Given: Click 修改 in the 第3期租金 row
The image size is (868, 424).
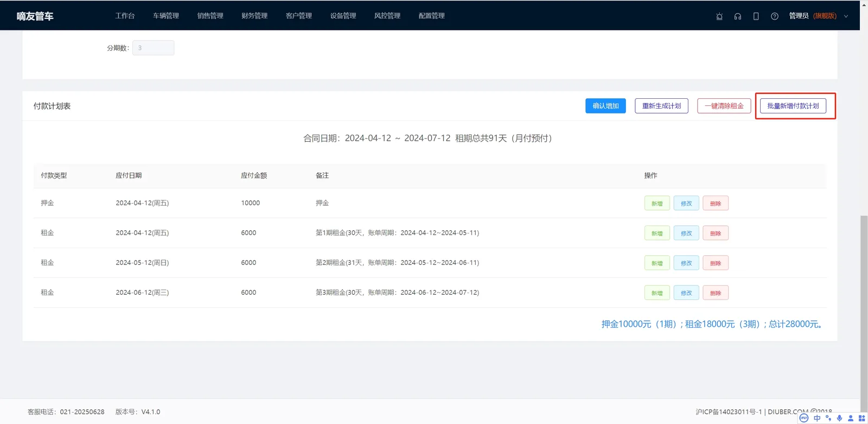Looking at the screenshot, I should tap(686, 293).
